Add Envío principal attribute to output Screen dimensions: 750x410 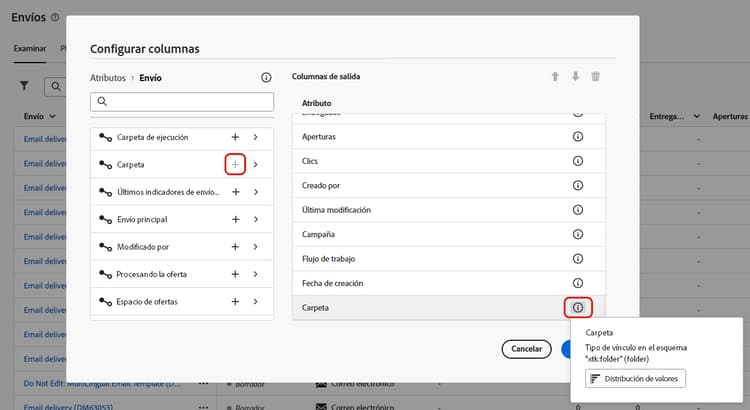pyautogui.click(x=235, y=219)
